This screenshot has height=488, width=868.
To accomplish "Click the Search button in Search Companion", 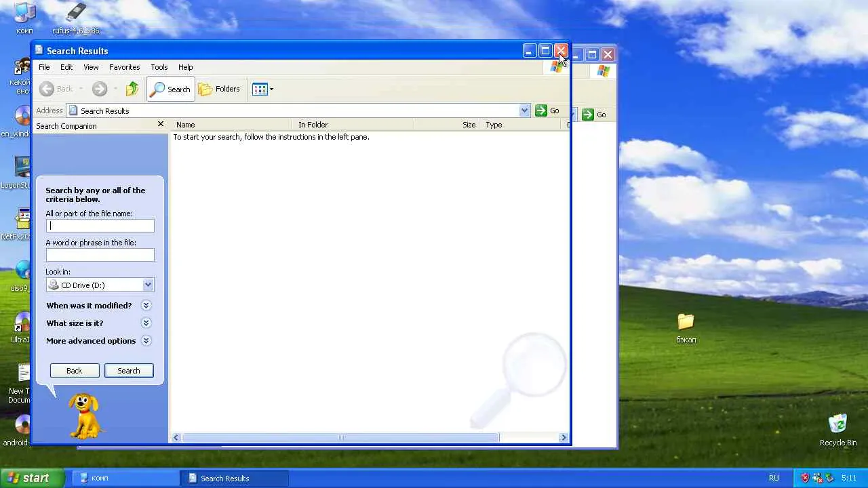I will tap(129, 371).
